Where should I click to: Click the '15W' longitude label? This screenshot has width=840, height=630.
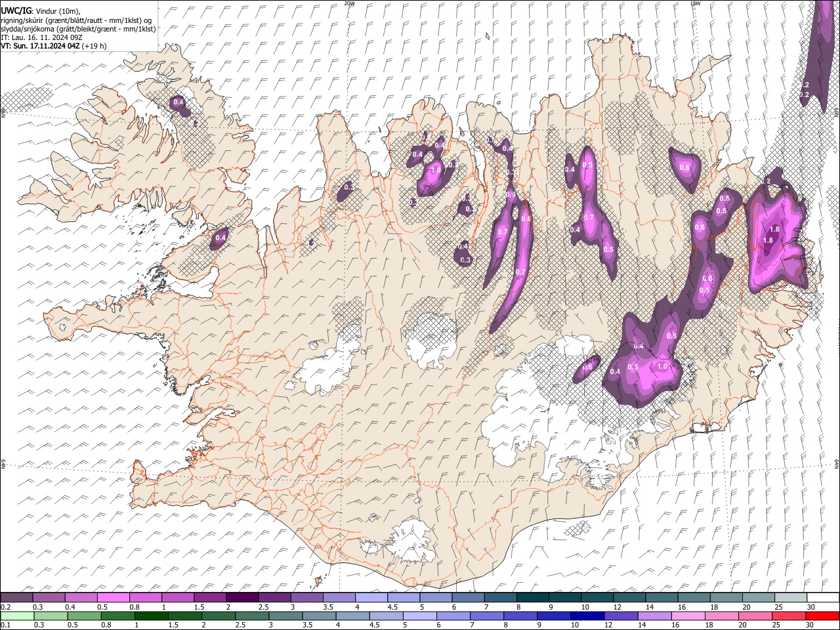pyautogui.click(x=696, y=3)
